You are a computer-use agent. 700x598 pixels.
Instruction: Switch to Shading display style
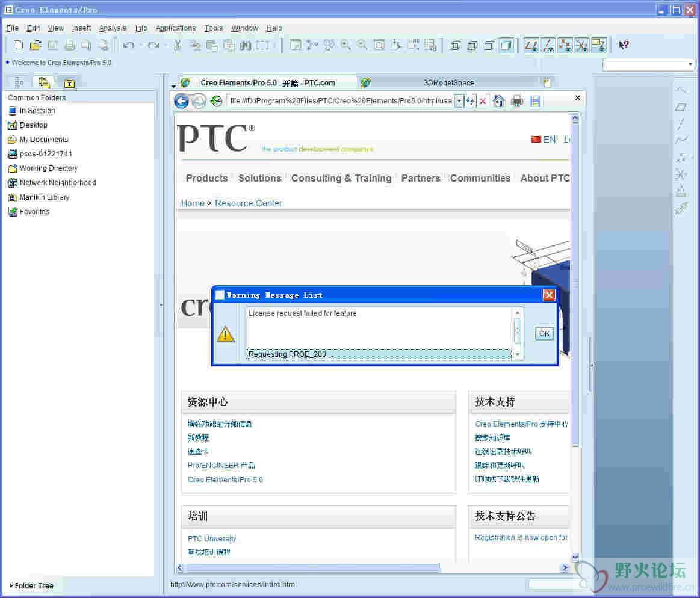[506, 45]
